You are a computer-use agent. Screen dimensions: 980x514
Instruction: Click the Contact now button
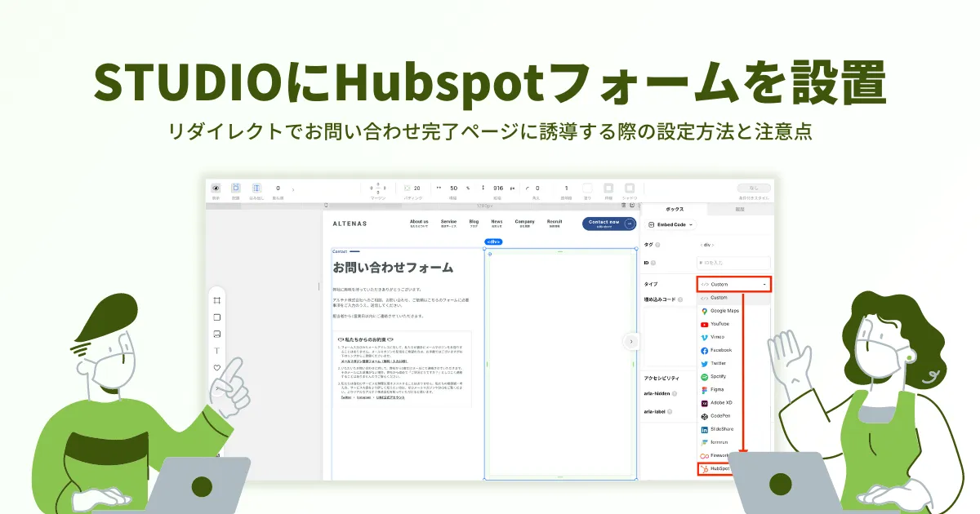(x=608, y=224)
